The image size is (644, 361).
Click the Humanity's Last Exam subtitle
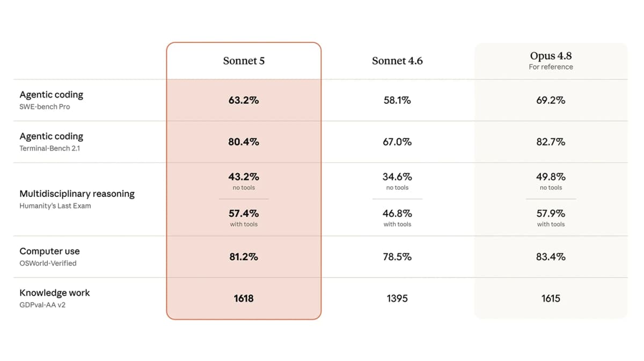[x=55, y=206]
